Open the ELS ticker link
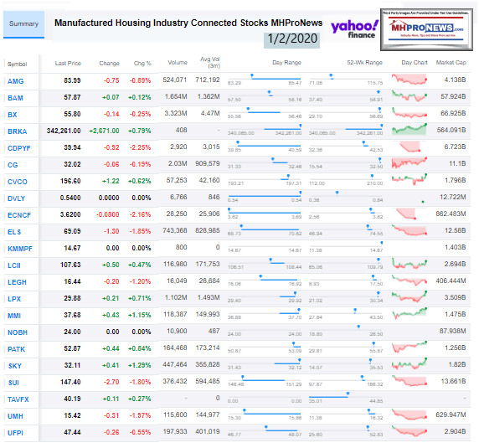 point(14,232)
